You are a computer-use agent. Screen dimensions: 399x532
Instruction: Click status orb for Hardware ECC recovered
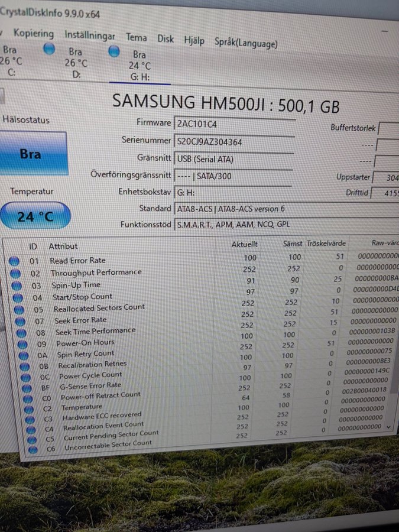pos(30,420)
